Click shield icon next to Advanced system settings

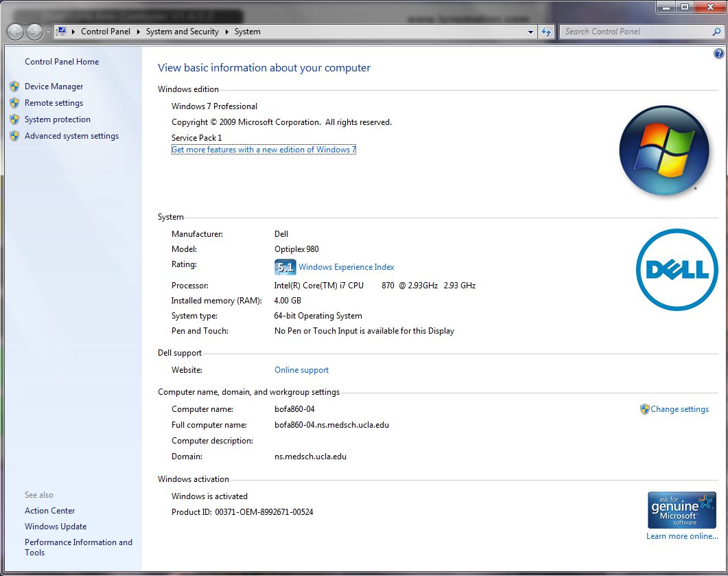pos(14,136)
